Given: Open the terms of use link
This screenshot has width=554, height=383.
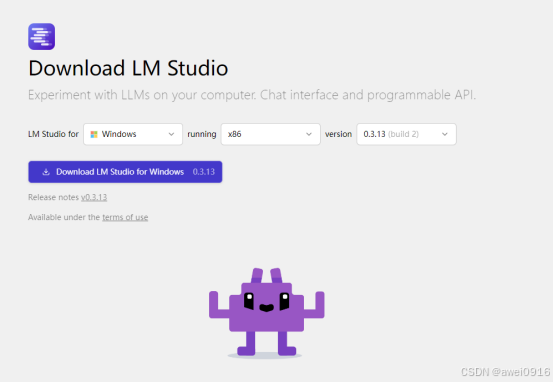Looking at the screenshot, I should click(125, 217).
